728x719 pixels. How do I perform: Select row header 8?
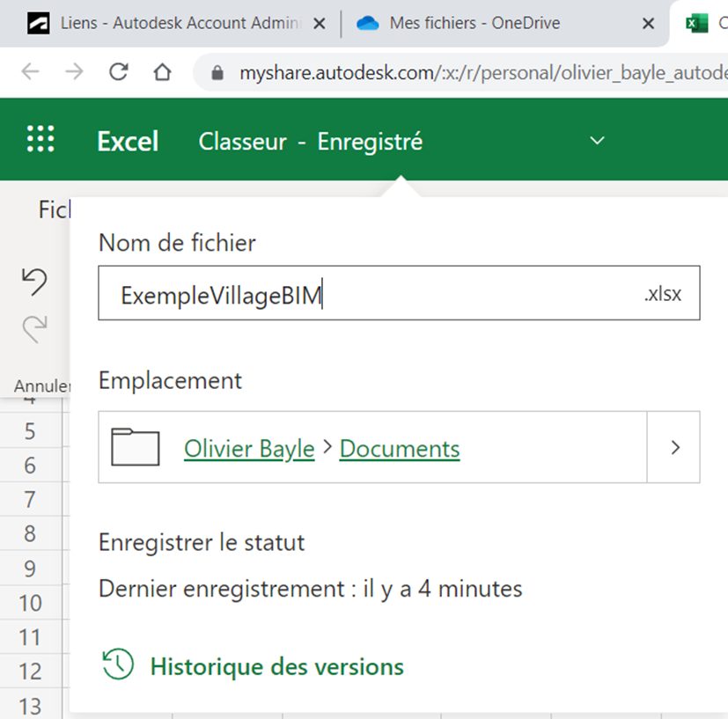point(30,534)
